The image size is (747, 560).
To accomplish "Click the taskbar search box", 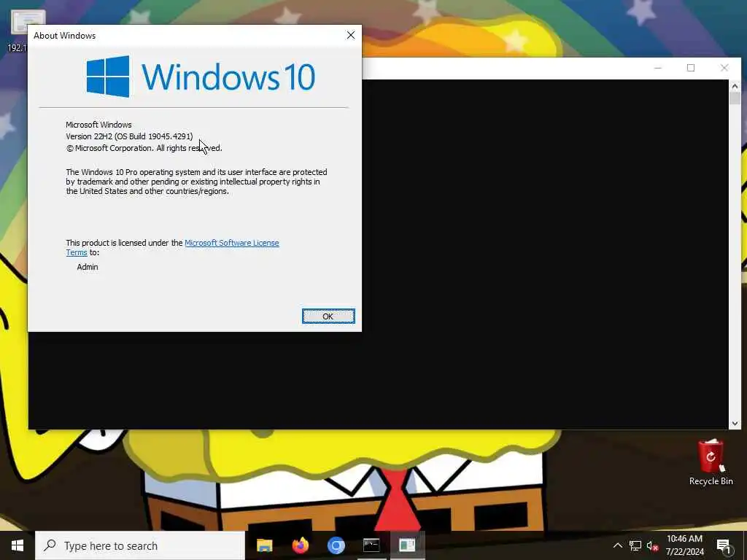I will [140, 545].
